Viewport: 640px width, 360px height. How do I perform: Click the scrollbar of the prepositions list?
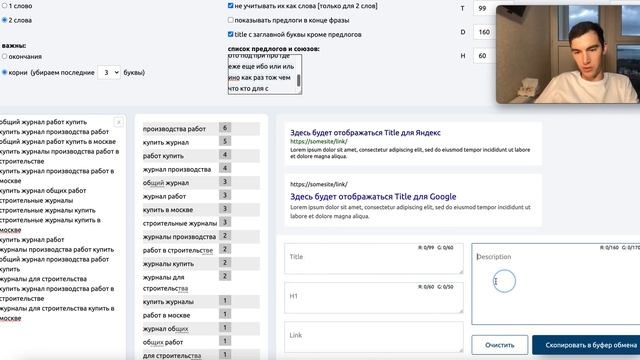click(x=299, y=80)
